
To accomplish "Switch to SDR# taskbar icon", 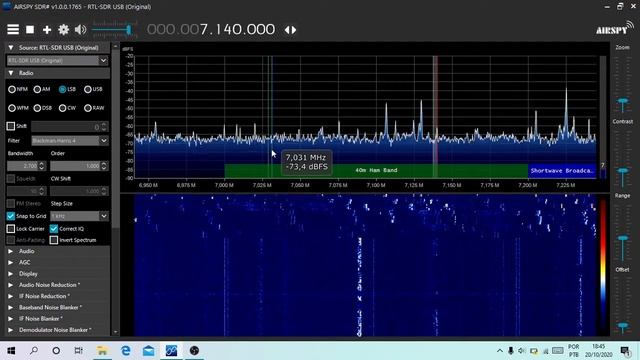I will pyautogui.click(x=171, y=351).
